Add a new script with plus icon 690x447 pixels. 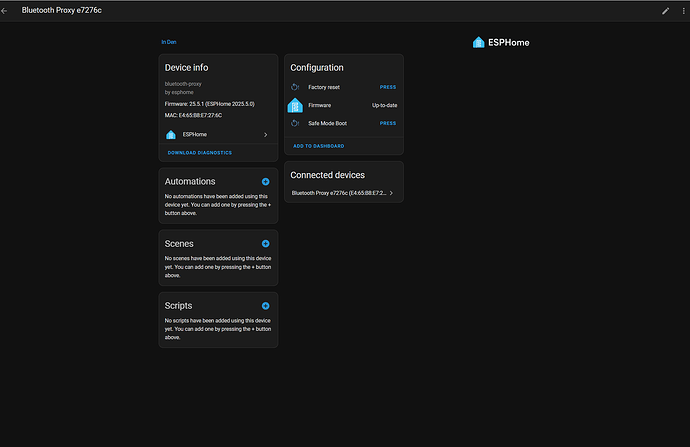tap(265, 306)
